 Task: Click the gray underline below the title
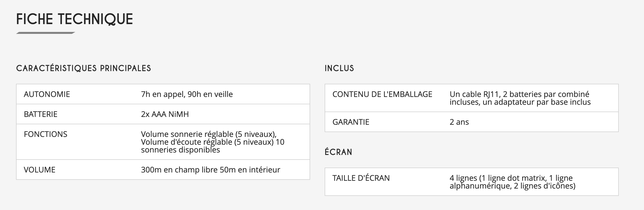[x=45, y=33]
